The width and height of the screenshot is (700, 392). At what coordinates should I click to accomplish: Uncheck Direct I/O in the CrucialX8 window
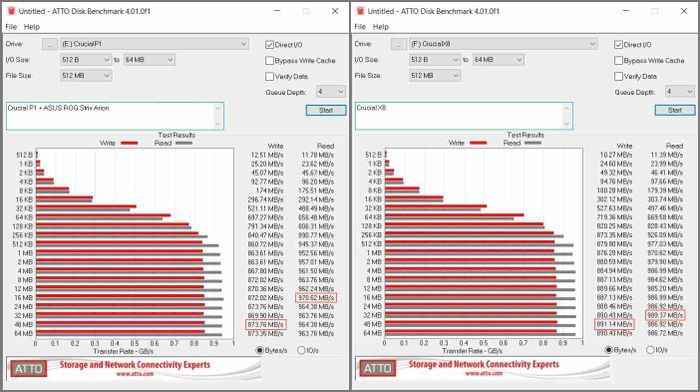coord(618,45)
